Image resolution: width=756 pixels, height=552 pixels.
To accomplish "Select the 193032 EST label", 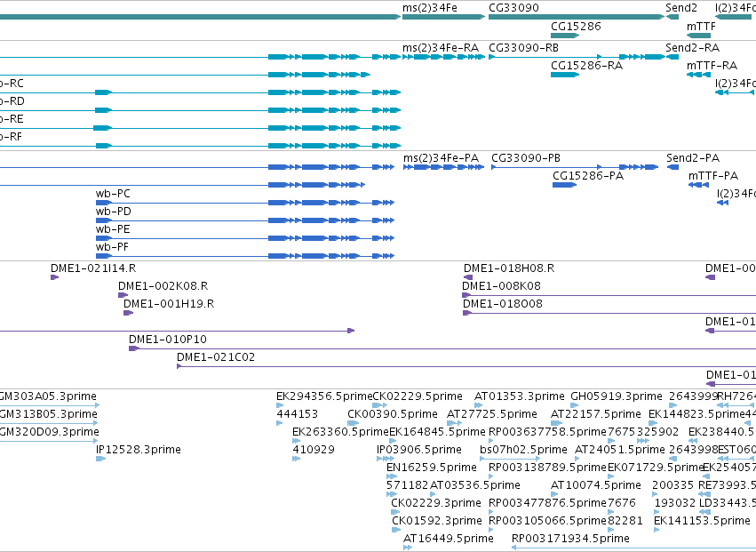I will [x=674, y=503].
